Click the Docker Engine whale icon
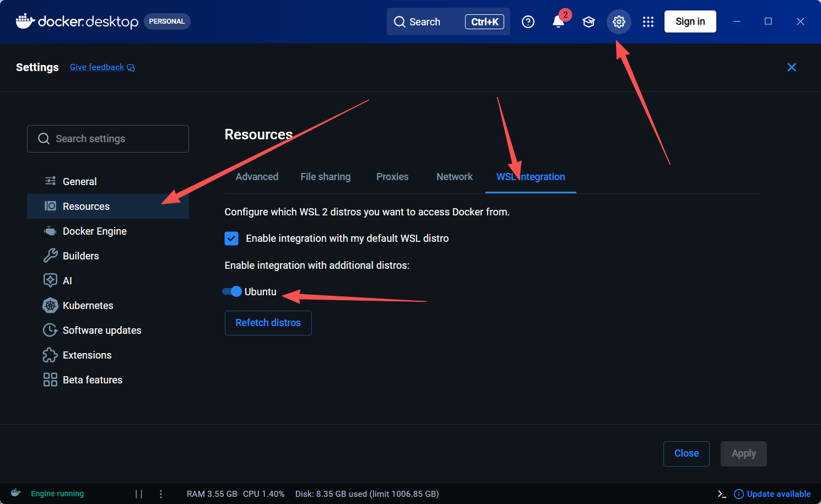This screenshot has height=504, width=821. [50, 231]
